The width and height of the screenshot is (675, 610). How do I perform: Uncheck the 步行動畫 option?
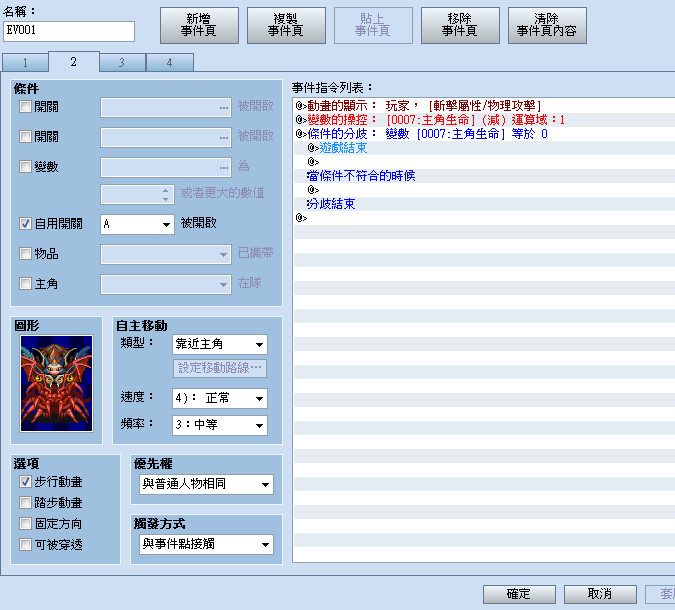click(x=25, y=482)
